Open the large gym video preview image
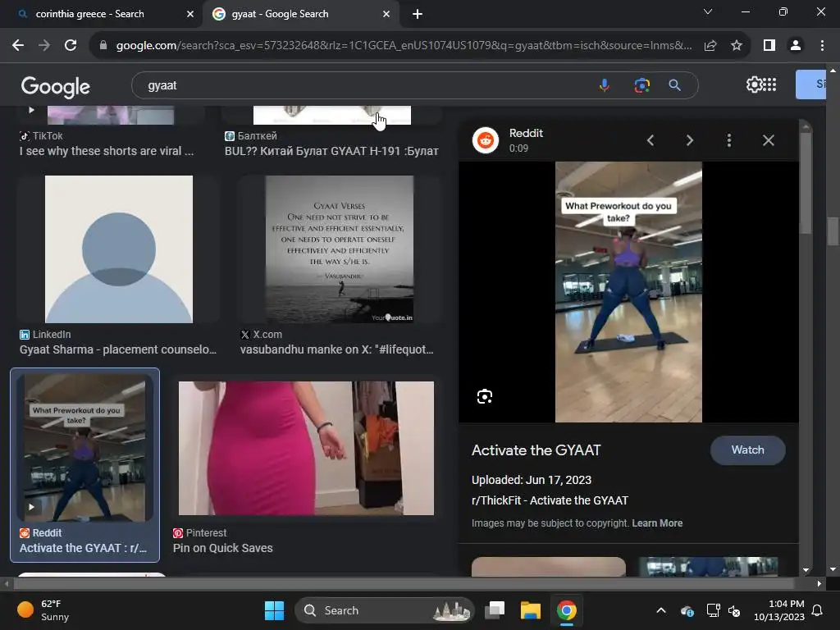Screen dimensions: 840x630 [628, 292]
